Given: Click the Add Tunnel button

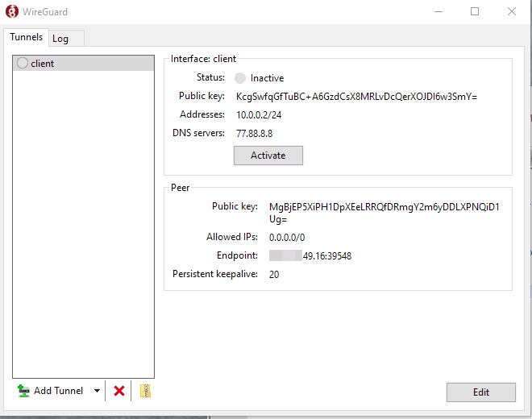Looking at the screenshot, I should [x=51, y=391].
